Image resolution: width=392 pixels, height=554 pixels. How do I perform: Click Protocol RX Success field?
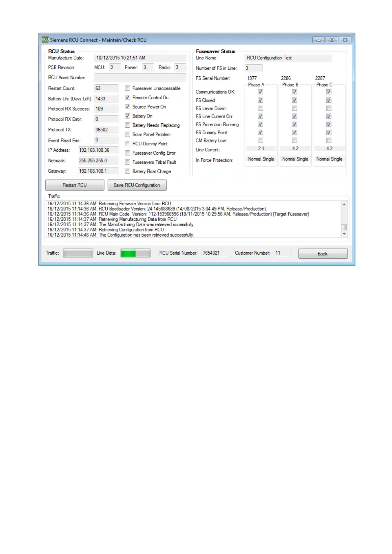(x=106, y=109)
